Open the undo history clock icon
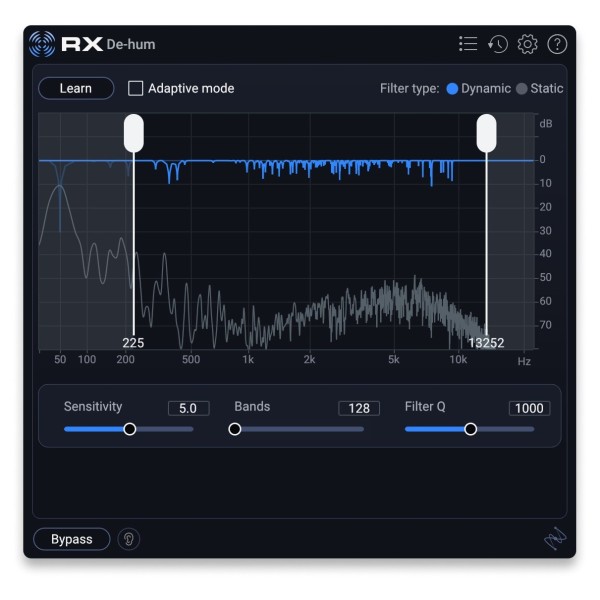Image resolution: width=600 pixels, height=600 pixels. (x=498, y=44)
